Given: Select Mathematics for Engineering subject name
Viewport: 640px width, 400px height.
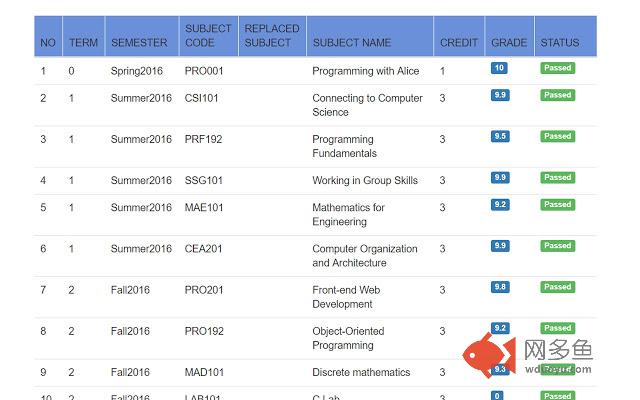Looking at the screenshot, I should click(x=348, y=214).
